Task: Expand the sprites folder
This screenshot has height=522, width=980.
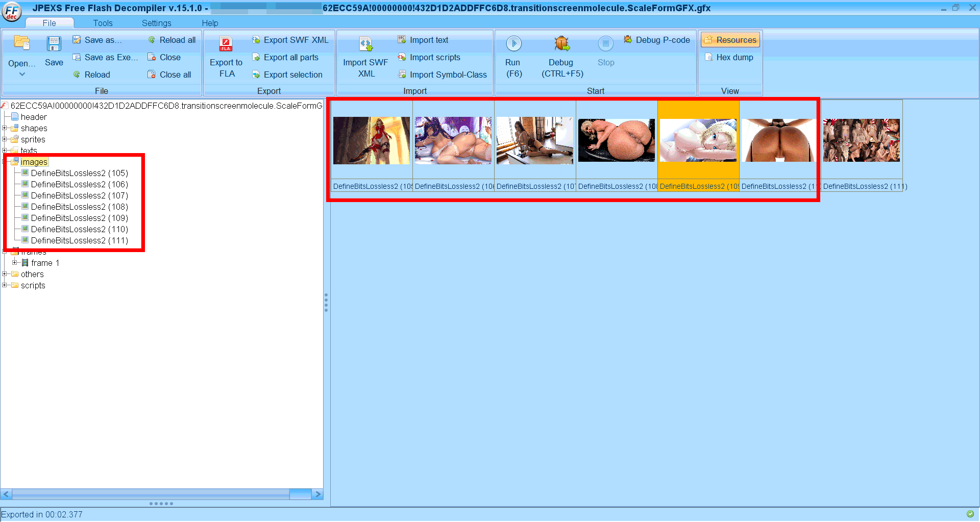Action: (x=5, y=139)
